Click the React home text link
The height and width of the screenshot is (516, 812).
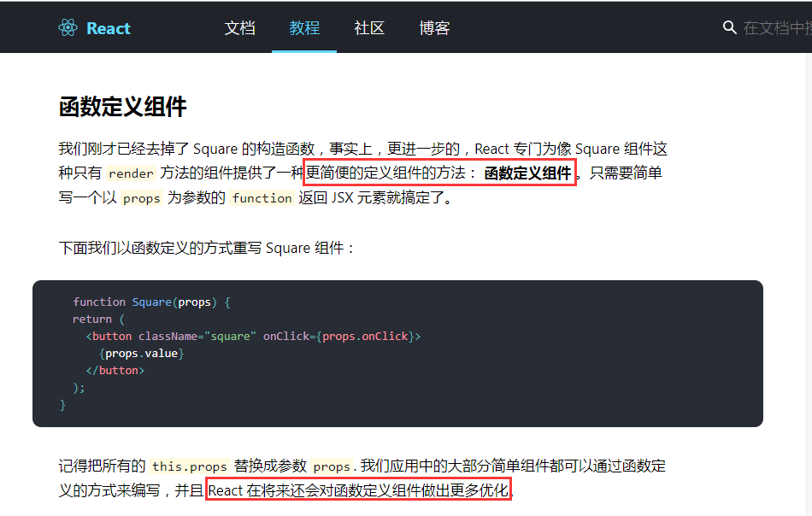click(x=109, y=28)
